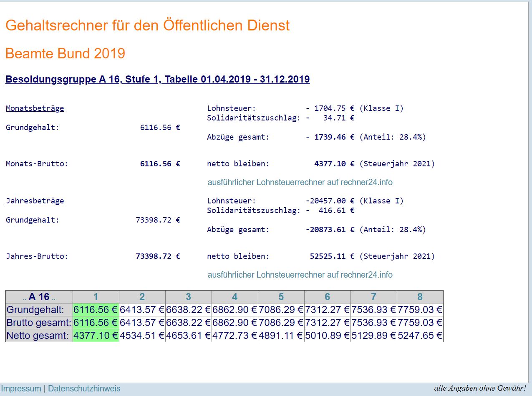Open the Datenschutzhinweis link

point(84,388)
